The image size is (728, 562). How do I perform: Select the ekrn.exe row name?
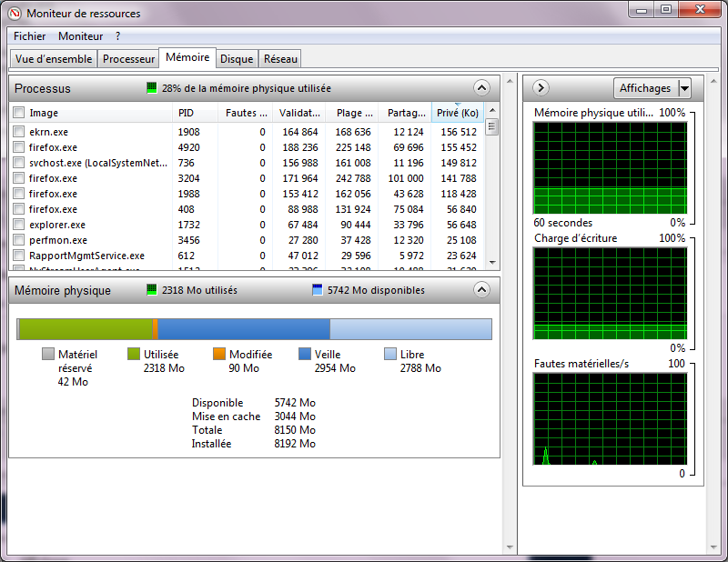click(x=49, y=132)
